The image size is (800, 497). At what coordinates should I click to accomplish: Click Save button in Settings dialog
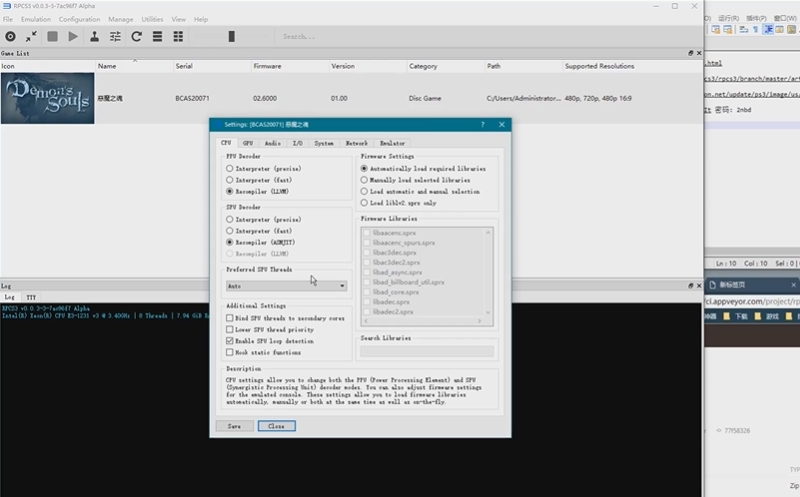(234, 426)
